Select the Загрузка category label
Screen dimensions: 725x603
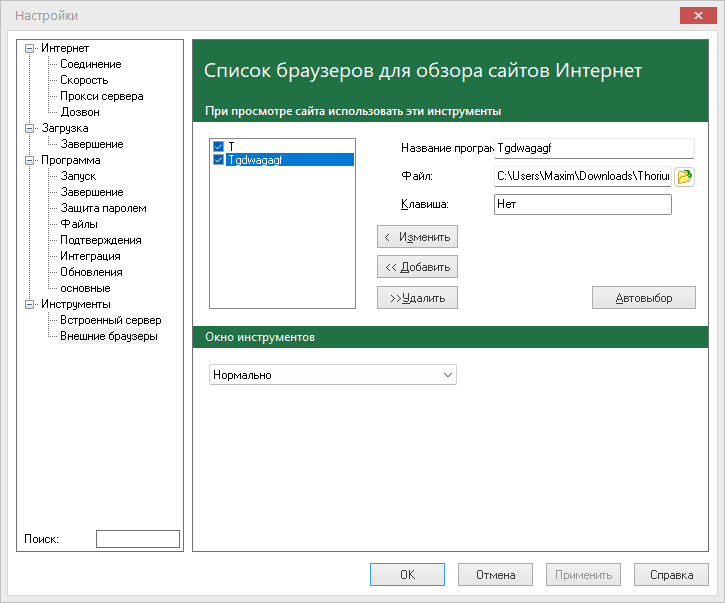click(65, 128)
